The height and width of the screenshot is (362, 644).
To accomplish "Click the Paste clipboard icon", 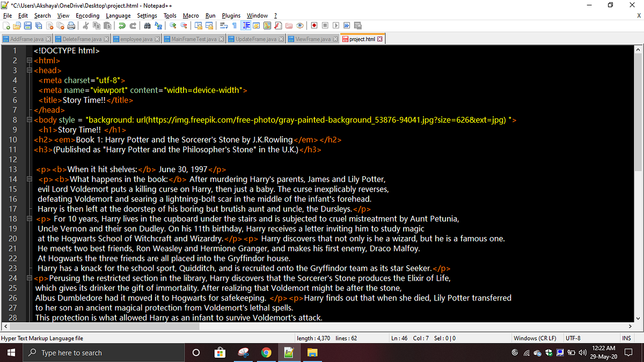I will (107, 25).
